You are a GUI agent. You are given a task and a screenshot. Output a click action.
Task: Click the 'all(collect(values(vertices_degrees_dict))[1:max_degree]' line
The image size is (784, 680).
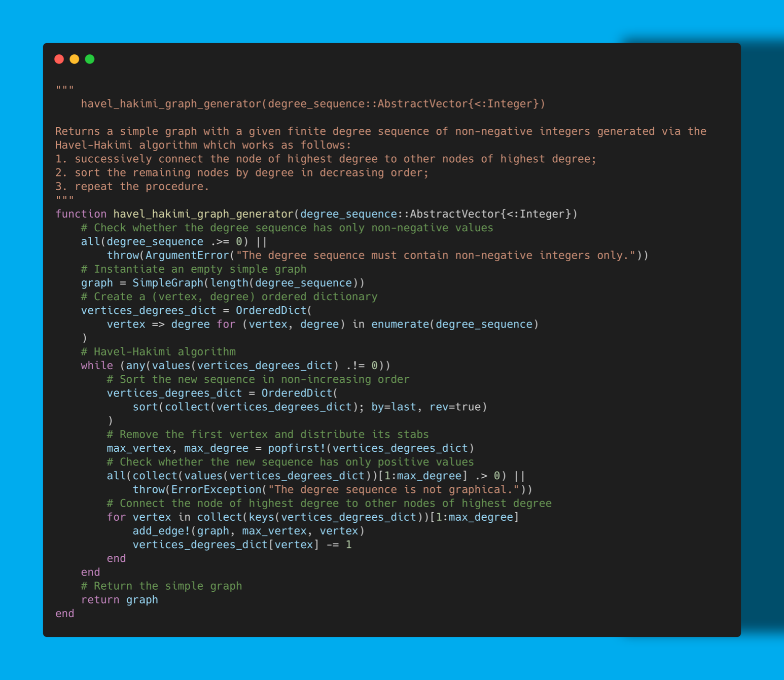316,476
